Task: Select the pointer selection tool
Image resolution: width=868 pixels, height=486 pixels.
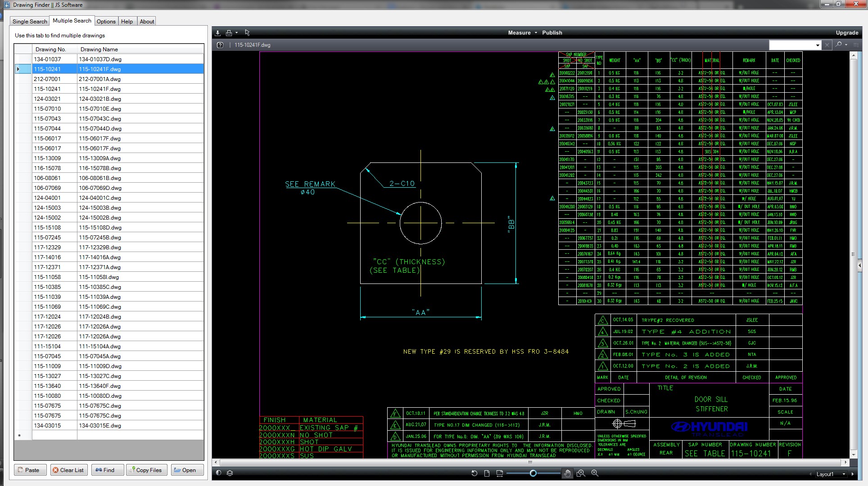Action: [x=247, y=33]
